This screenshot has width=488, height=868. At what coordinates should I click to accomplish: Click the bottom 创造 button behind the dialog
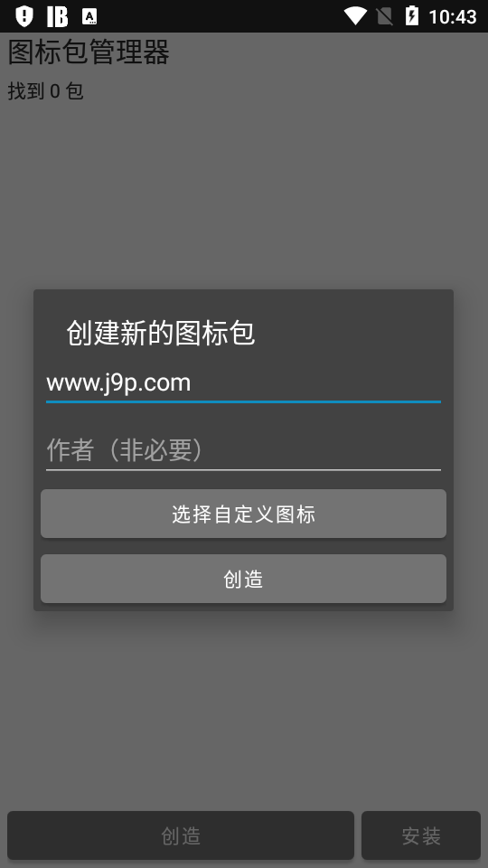[x=181, y=835]
